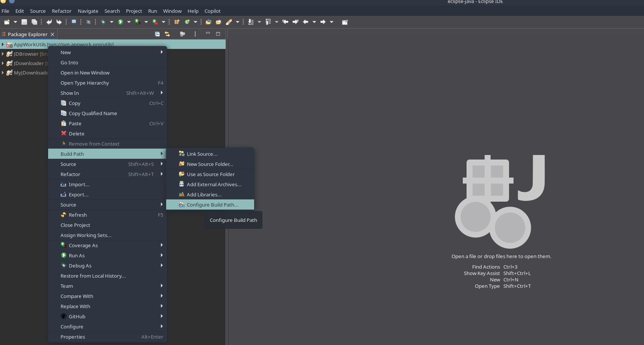
Task: Click Collapse All in Package Explorer
Action: [158, 34]
